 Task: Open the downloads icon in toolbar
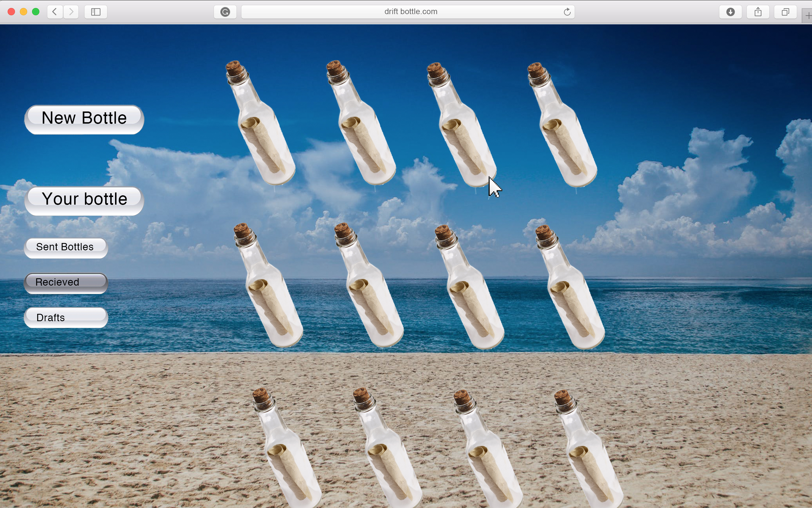730,12
